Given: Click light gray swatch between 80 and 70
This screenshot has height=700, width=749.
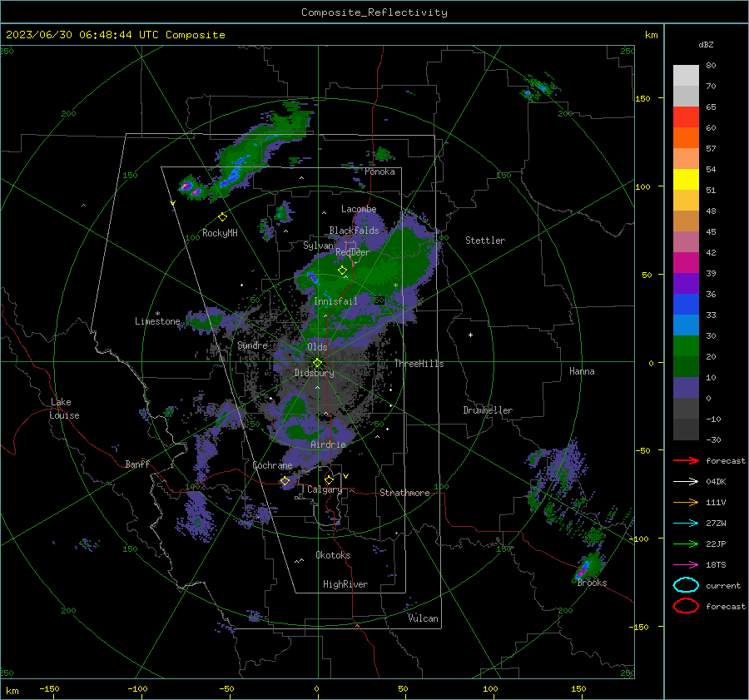Looking at the screenshot, I should point(686,75).
